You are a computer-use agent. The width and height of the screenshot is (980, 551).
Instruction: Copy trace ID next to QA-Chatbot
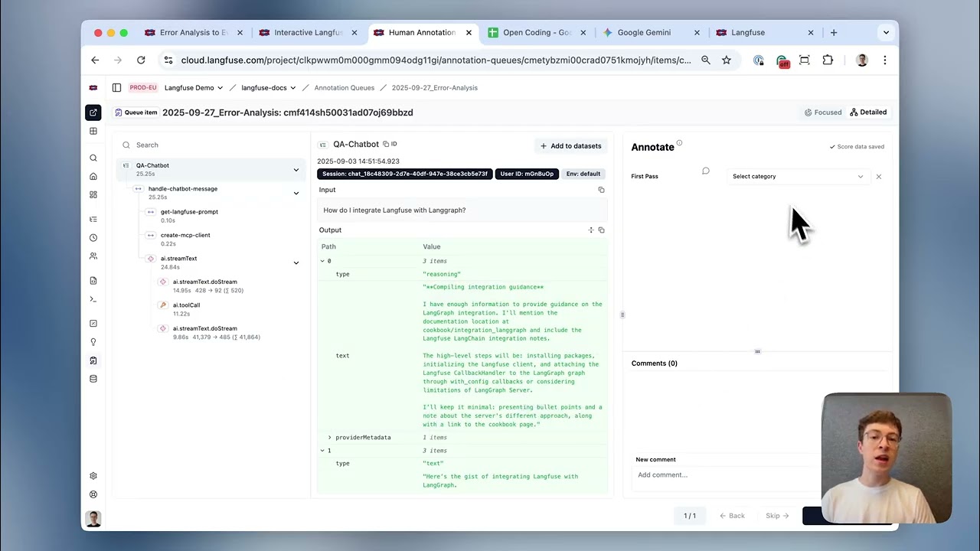390,144
